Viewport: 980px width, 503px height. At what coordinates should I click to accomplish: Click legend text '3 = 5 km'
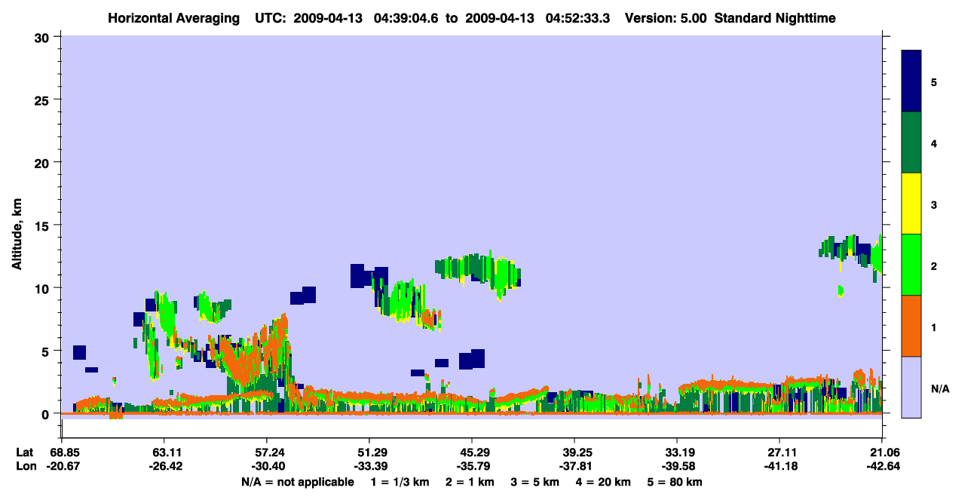pos(534,482)
